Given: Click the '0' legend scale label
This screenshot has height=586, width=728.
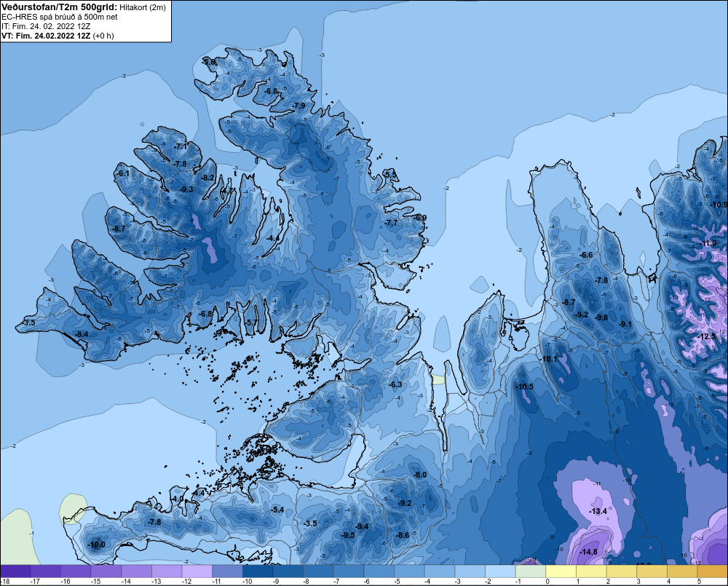Looking at the screenshot, I should tap(547, 582).
